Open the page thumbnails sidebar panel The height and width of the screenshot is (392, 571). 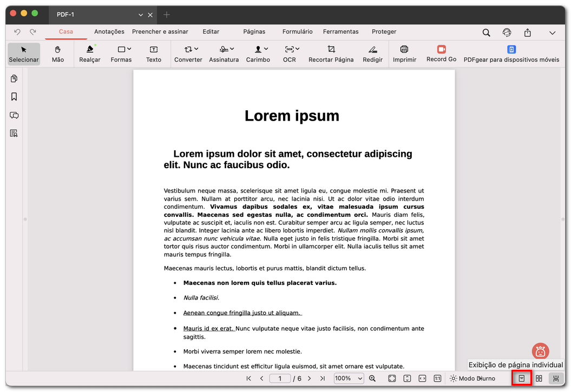14,78
